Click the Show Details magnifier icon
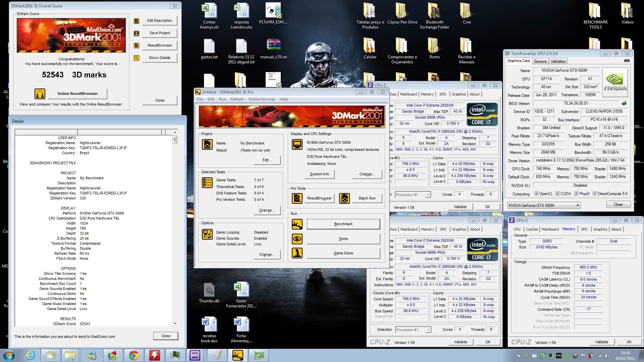Image resolution: width=644 pixels, height=362 pixels. (137, 58)
